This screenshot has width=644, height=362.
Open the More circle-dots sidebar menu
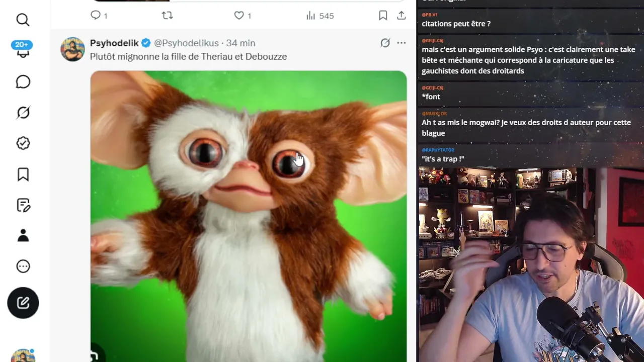click(23, 266)
